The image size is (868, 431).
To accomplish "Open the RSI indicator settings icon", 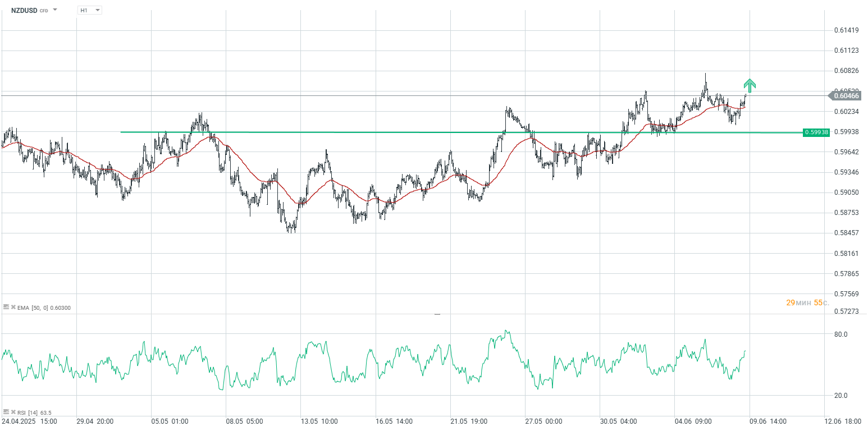I will 6,412.
